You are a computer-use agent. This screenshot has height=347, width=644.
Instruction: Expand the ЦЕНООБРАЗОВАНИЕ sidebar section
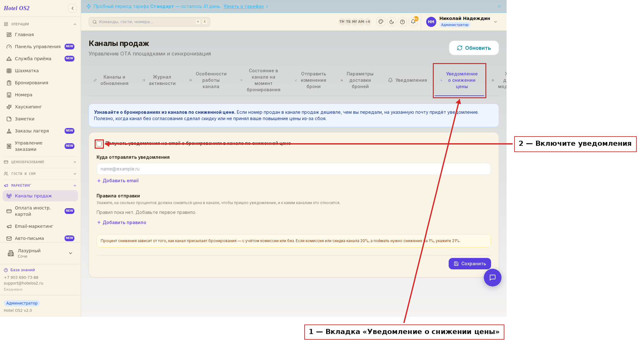40,162
